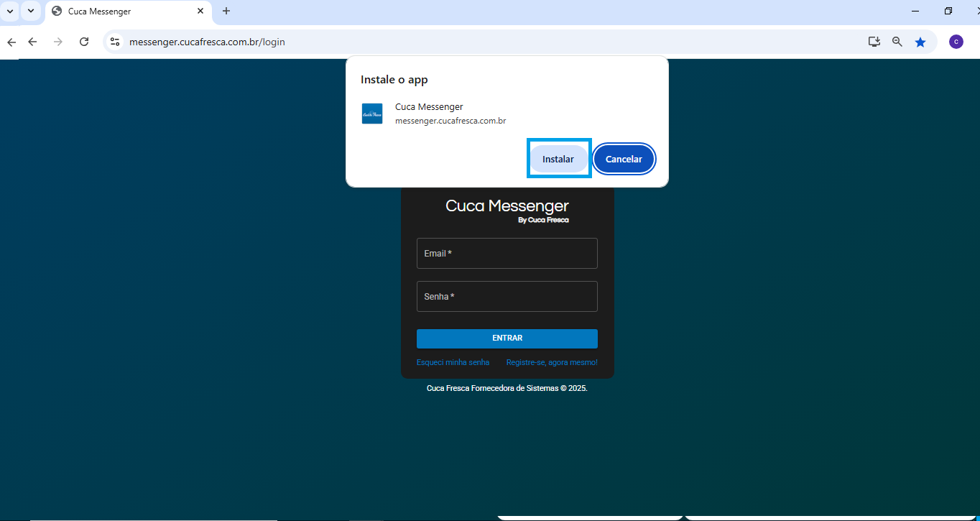Screen dimensions: 980x521
Task: Click the "Instale o app" dialog heading
Action: [394, 79]
